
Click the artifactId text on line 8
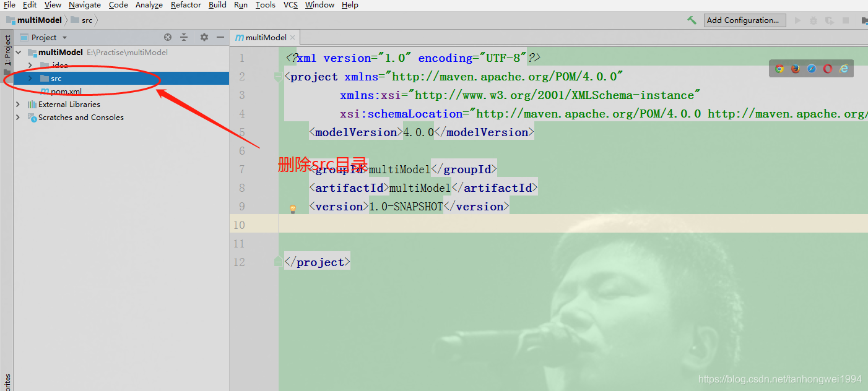point(350,188)
